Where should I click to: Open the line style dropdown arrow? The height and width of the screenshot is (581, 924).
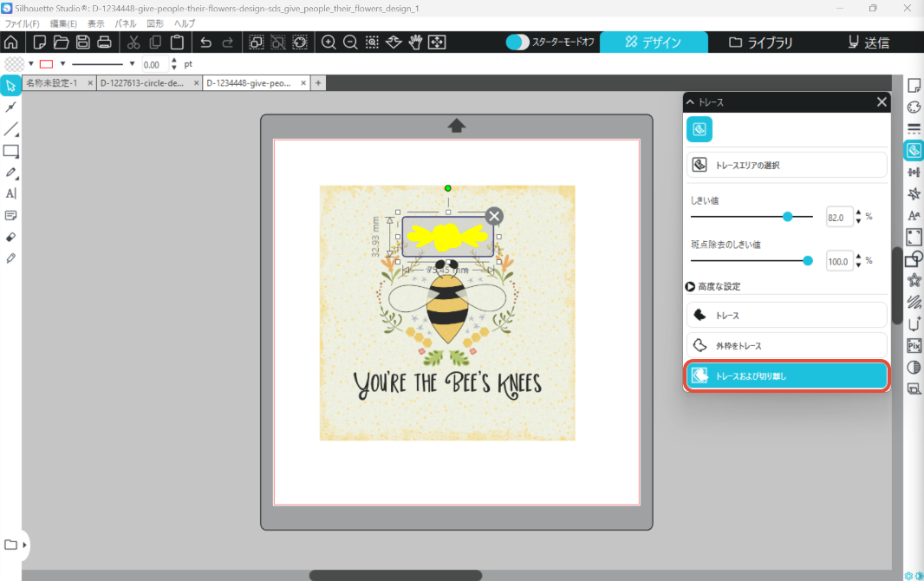tap(132, 63)
